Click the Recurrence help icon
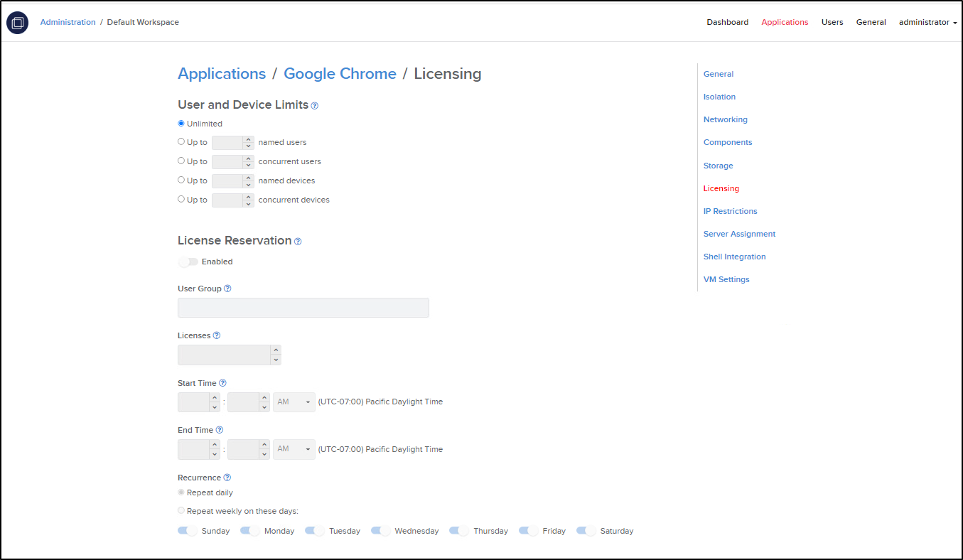963x560 pixels. click(227, 478)
